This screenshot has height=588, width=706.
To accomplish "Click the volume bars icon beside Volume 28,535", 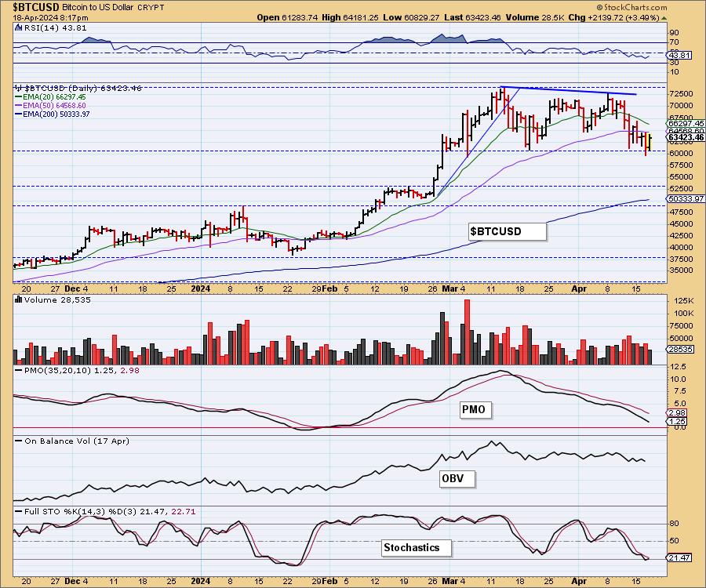I will [19, 299].
